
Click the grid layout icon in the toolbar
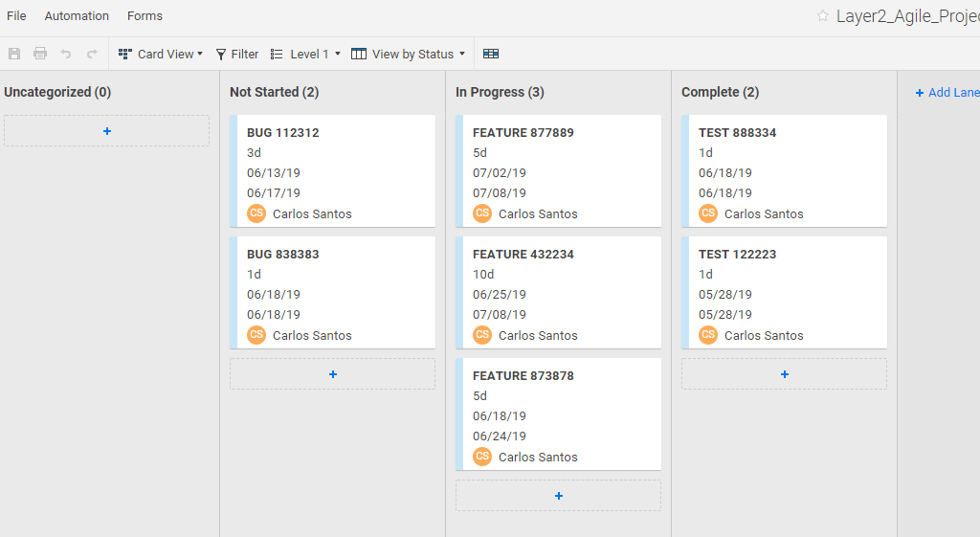tap(491, 55)
